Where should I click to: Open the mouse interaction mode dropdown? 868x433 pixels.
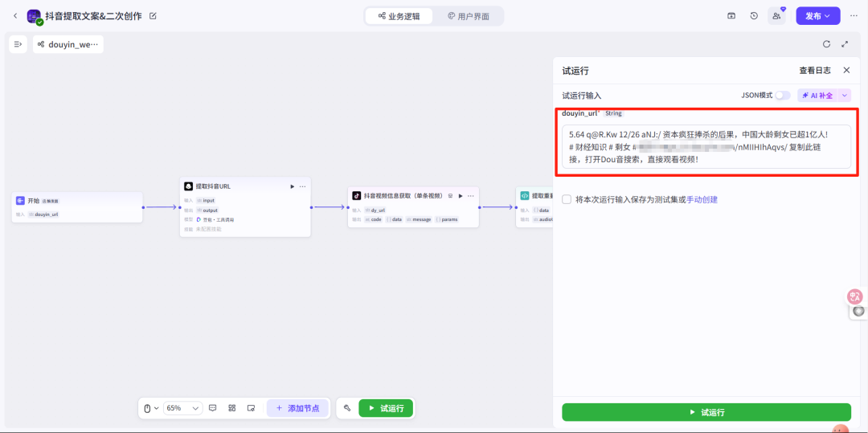151,408
